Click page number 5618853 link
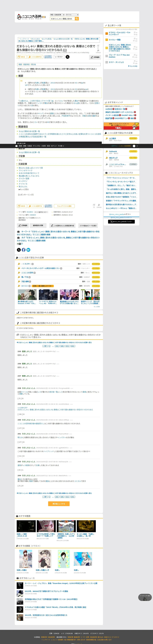The height and width of the screenshot is (644, 153). tap(30, 212)
